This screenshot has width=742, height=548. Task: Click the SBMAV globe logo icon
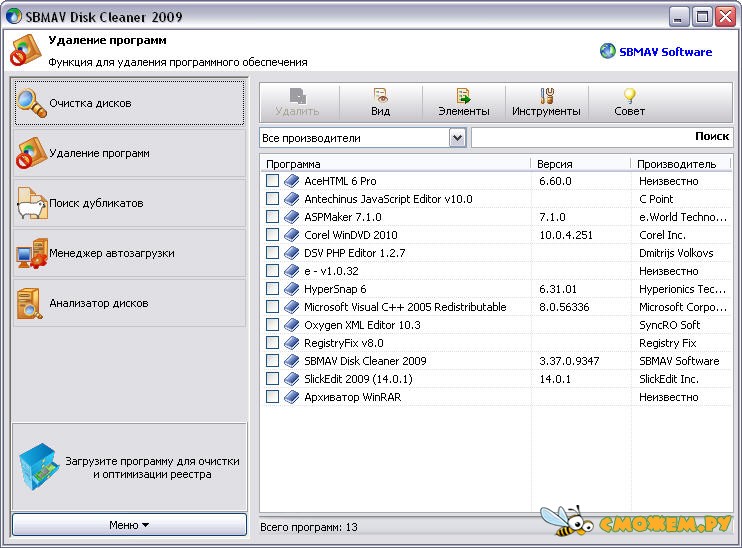(x=608, y=51)
